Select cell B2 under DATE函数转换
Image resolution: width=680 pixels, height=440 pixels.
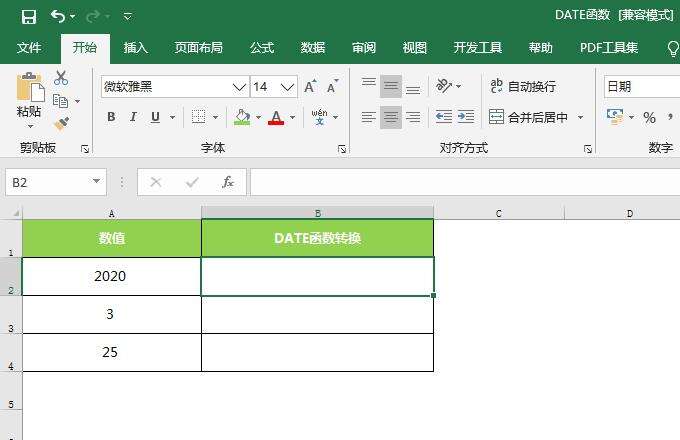[317, 276]
